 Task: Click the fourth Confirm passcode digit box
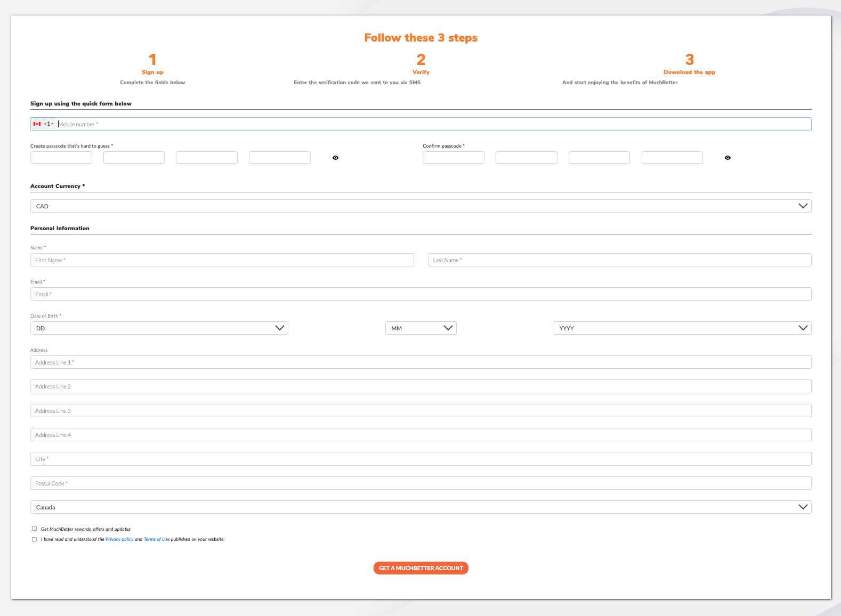click(672, 157)
